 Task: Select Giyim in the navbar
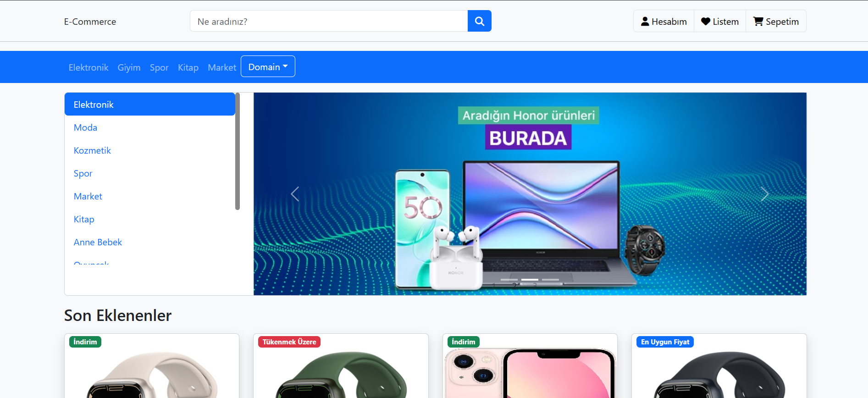point(129,67)
